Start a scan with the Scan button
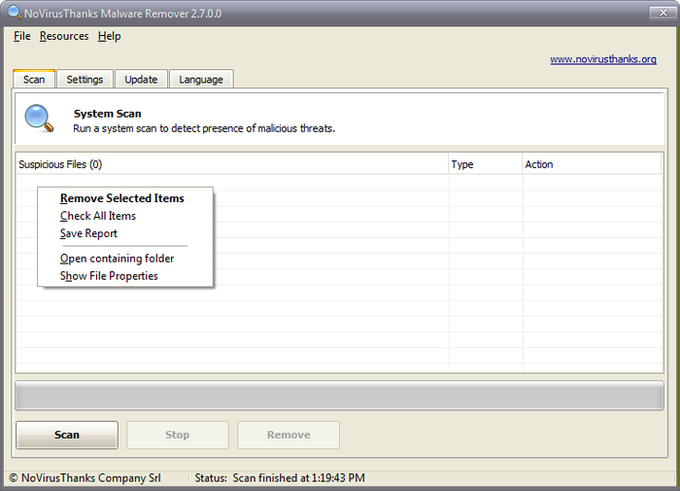This screenshot has height=491, width=680. coord(67,435)
